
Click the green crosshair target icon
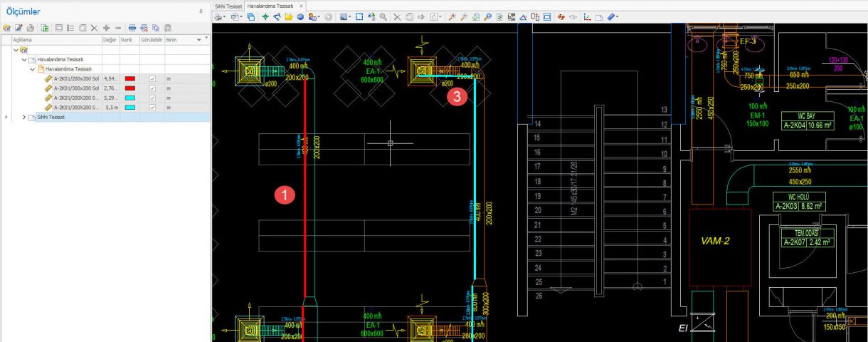click(264, 16)
